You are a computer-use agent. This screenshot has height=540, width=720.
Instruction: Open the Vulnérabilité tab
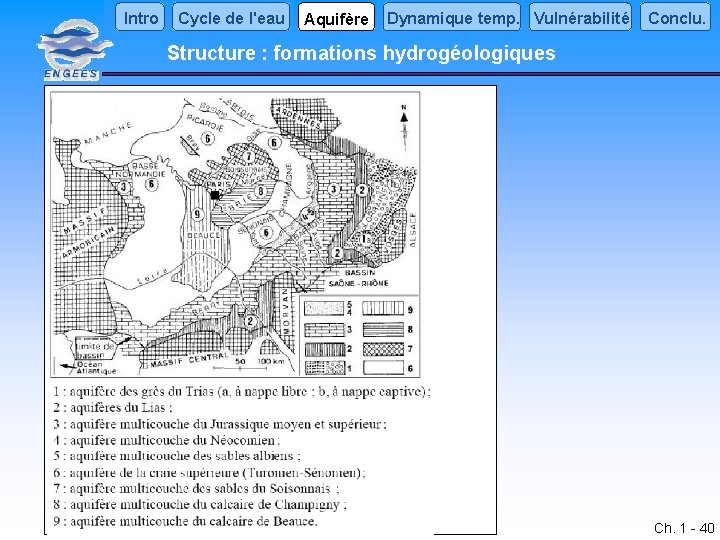pos(580,17)
